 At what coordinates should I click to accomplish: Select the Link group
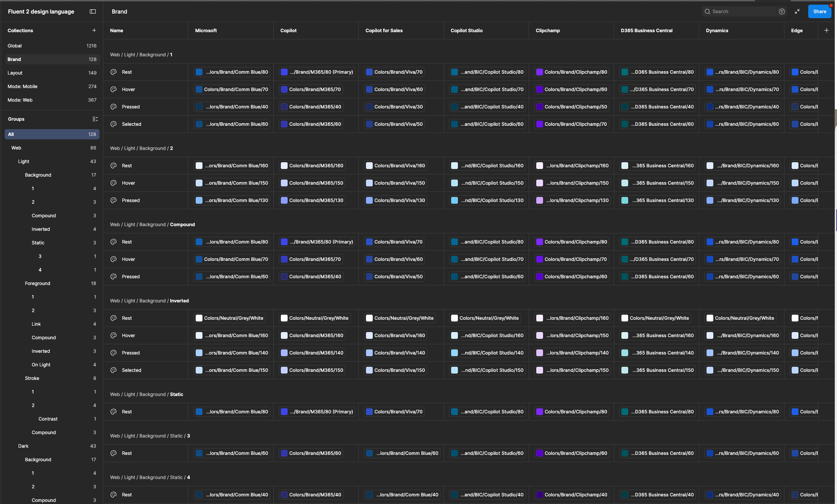[x=52, y=324]
